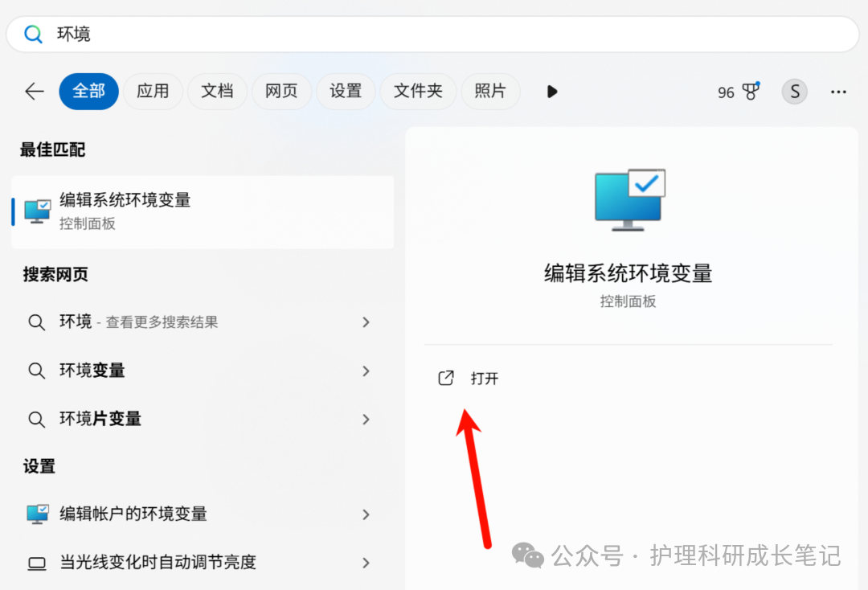868x590 pixels.
Task: Expand the 编辑帐户的环境变量 chevron
Action: coord(366,514)
